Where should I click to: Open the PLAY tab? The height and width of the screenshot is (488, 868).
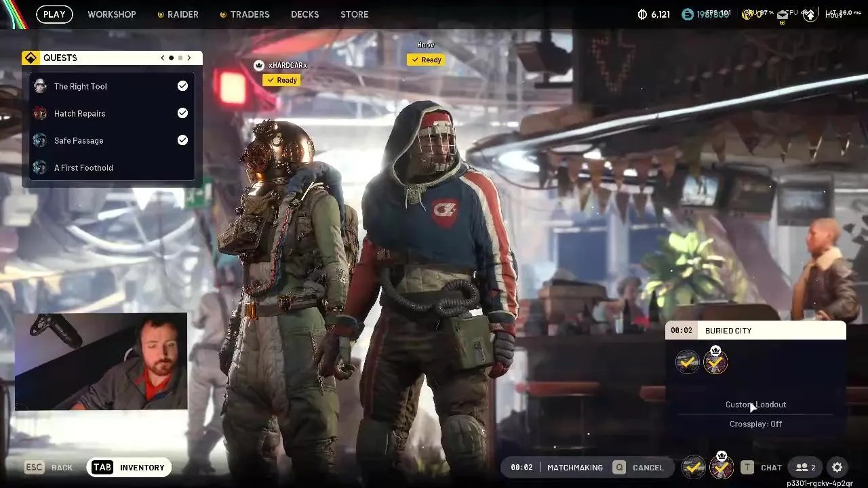[x=54, y=14]
